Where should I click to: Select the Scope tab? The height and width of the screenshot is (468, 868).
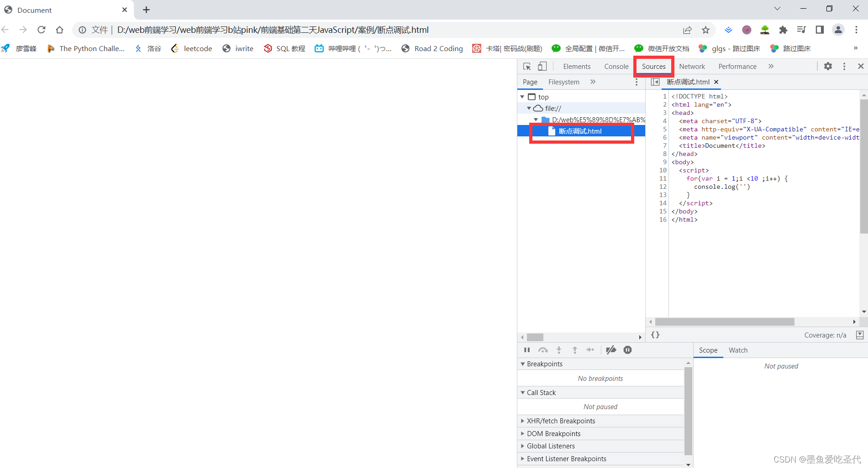point(708,350)
